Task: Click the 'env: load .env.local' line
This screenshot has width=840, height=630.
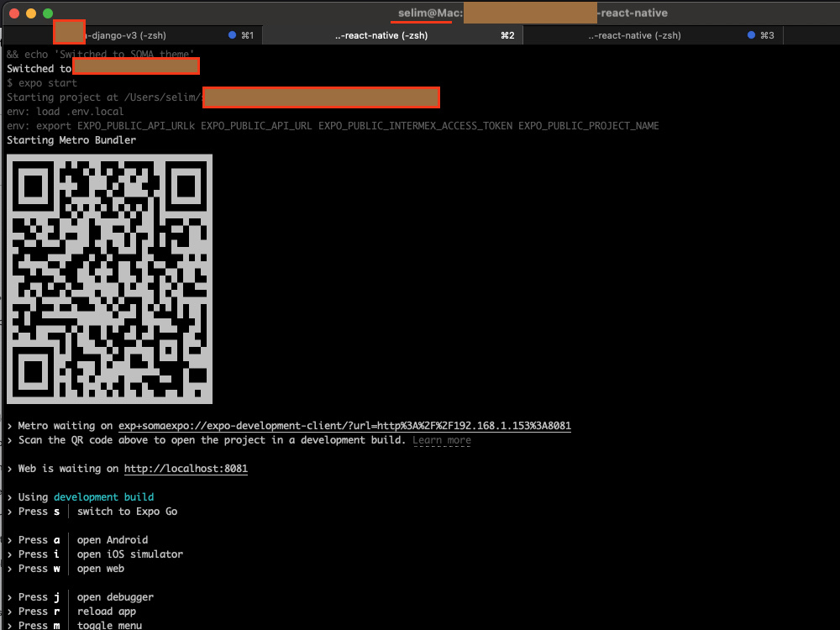Action: click(65, 112)
